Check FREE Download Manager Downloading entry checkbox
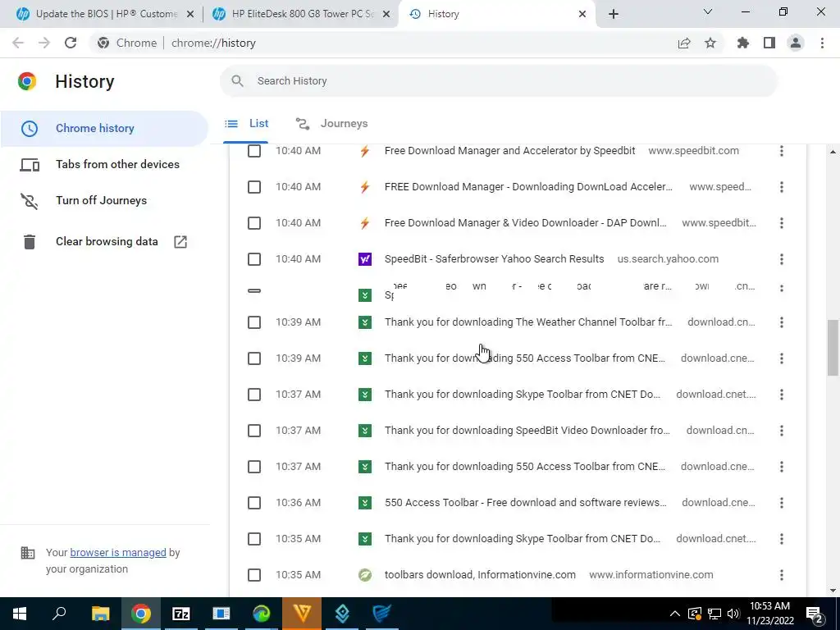This screenshot has width=840, height=630. coord(254,187)
